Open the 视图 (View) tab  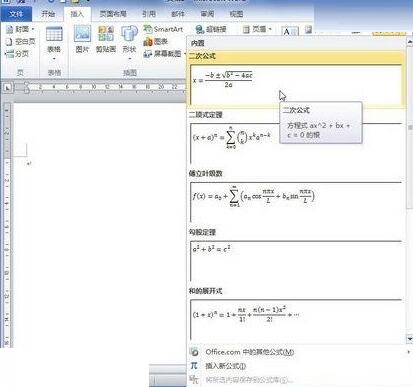point(236,14)
